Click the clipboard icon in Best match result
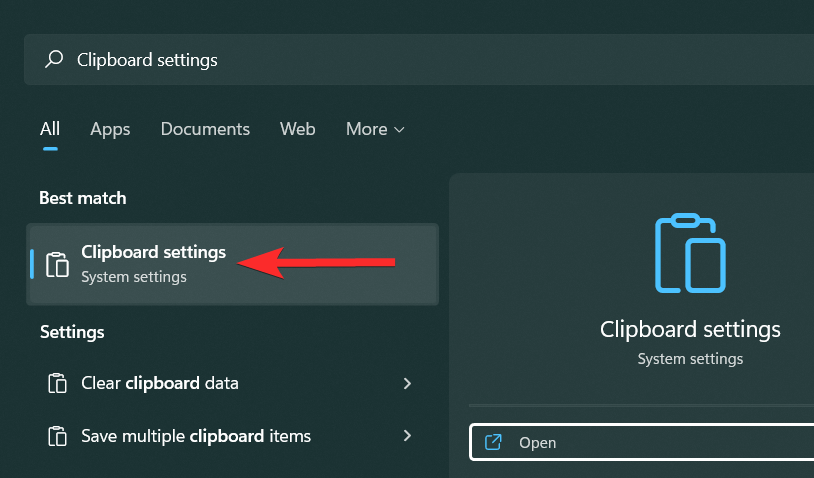This screenshot has width=814, height=478. coord(58,264)
